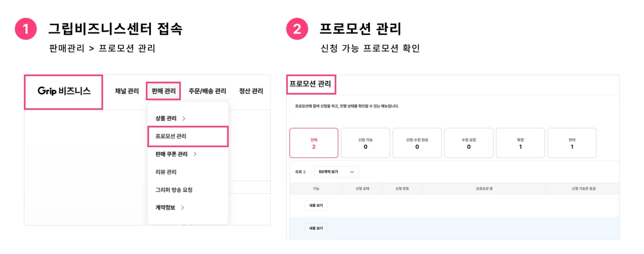Open the 주문/배송 관리 menu
644x254 pixels.
pyautogui.click(x=207, y=91)
